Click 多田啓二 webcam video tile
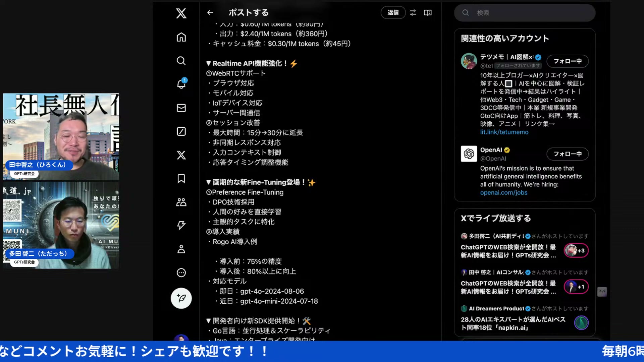 [61, 225]
